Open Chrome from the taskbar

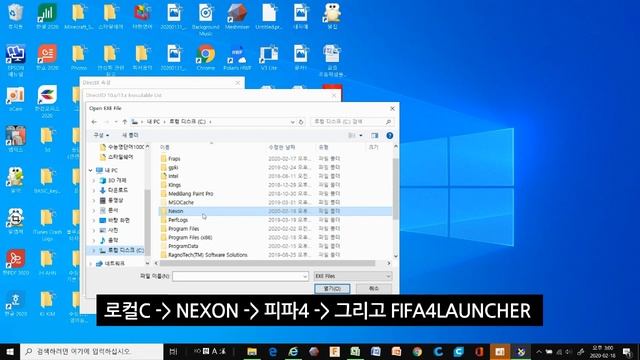tap(417, 351)
